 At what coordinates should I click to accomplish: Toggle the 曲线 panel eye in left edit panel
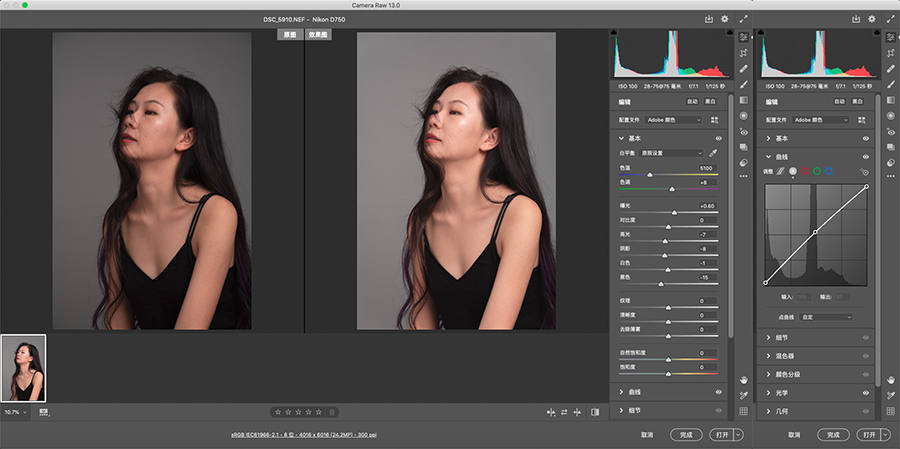click(718, 392)
